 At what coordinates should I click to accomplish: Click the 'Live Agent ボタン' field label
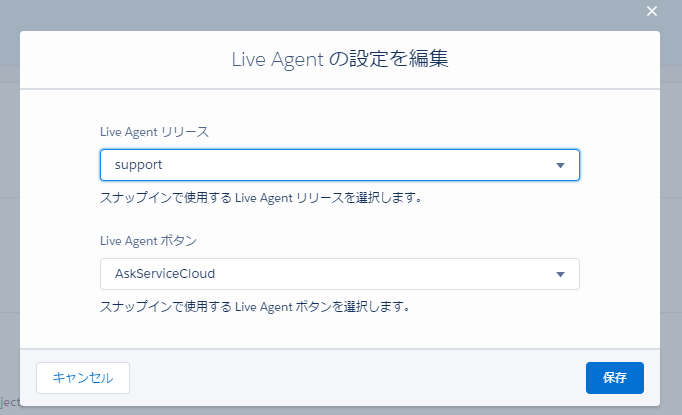coord(148,241)
